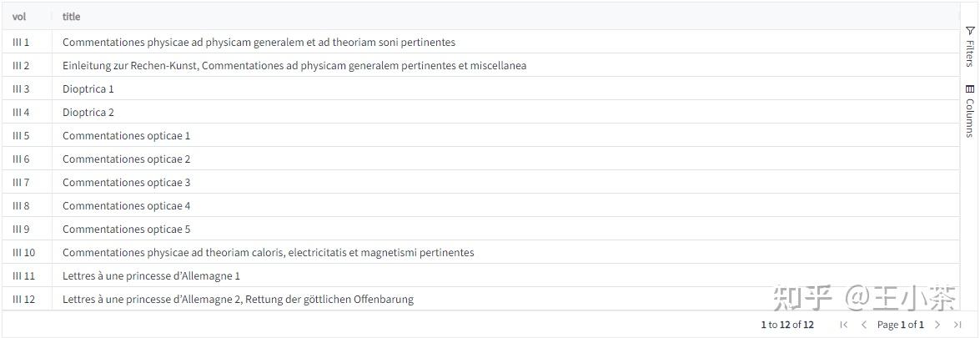The image size is (980, 338).
Task: Select the Dioptrica 1 row
Action: pos(88,88)
